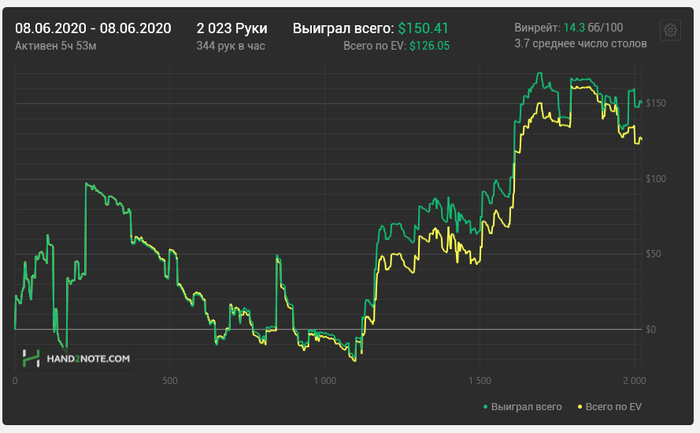The width and height of the screenshot is (700, 433).
Task: Open the graph settings gear icon
Action: 670,30
